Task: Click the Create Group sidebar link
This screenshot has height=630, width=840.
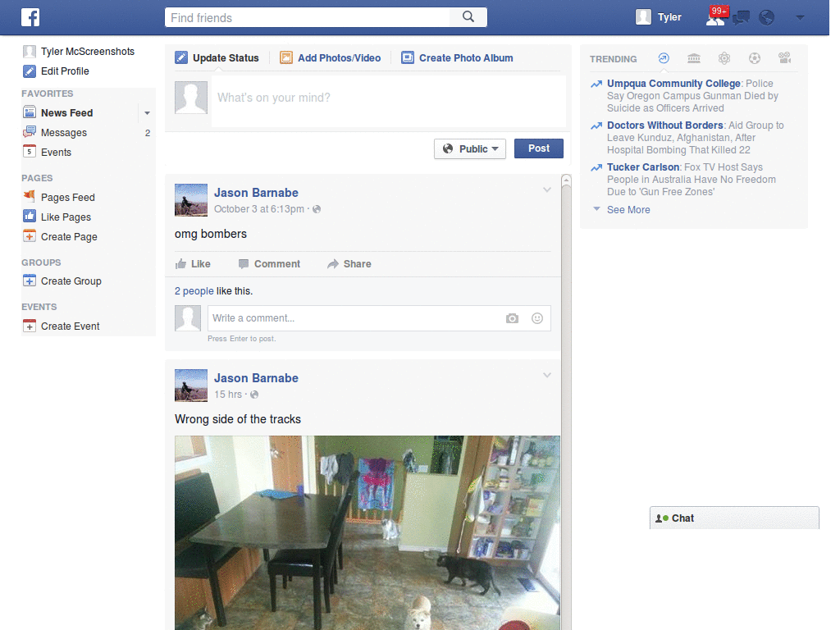Action: point(71,281)
